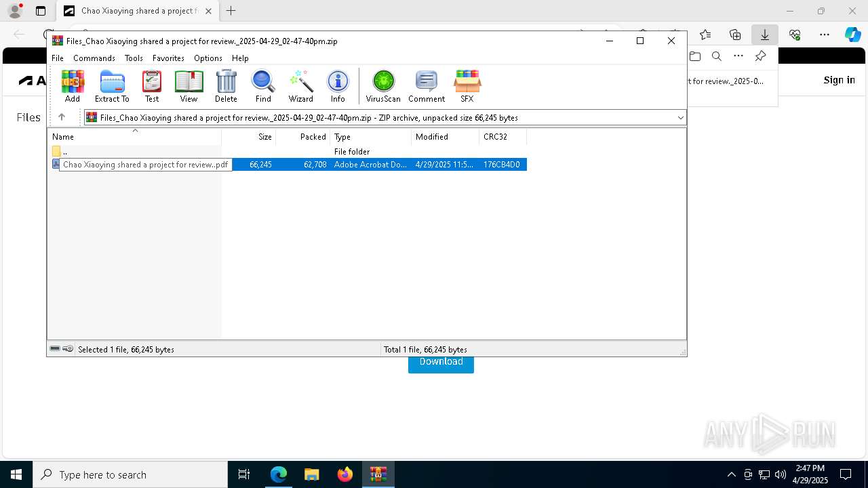Open the Find tool

[x=263, y=86]
